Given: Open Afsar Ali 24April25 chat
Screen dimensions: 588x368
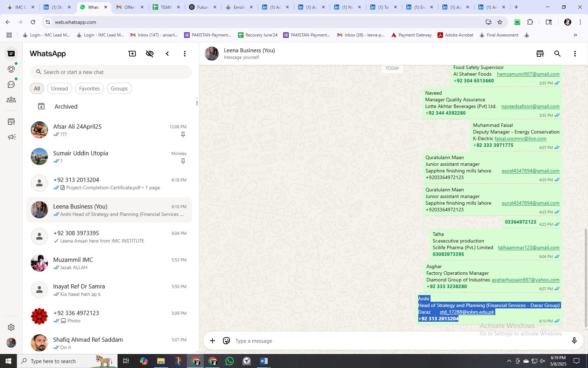Looking at the screenshot, I should click(x=109, y=130).
